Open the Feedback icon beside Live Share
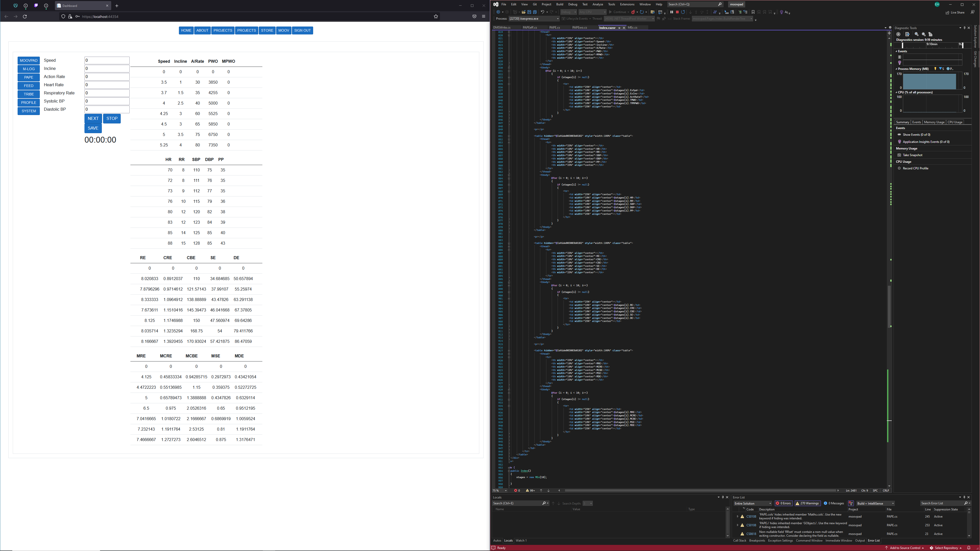Image resolution: width=980 pixels, height=551 pixels. (972, 12)
